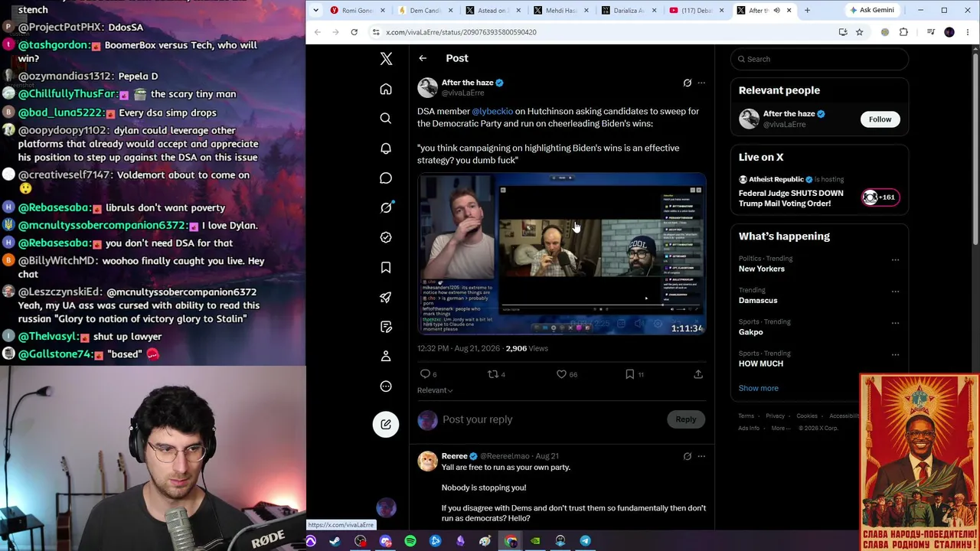Open the Steam taskbar icon
The height and width of the screenshot is (551, 980).
point(335,541)
